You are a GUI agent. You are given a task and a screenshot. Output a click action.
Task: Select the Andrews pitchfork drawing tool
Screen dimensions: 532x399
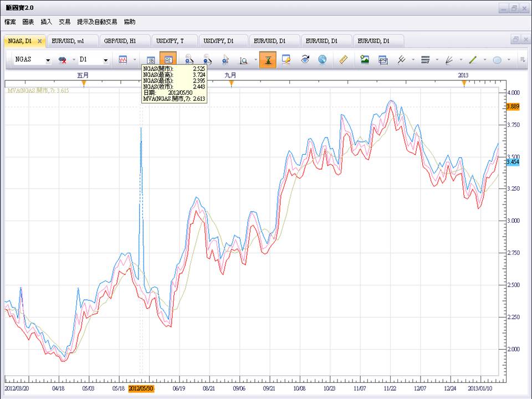pyautogui.click(x=401, y=60)
